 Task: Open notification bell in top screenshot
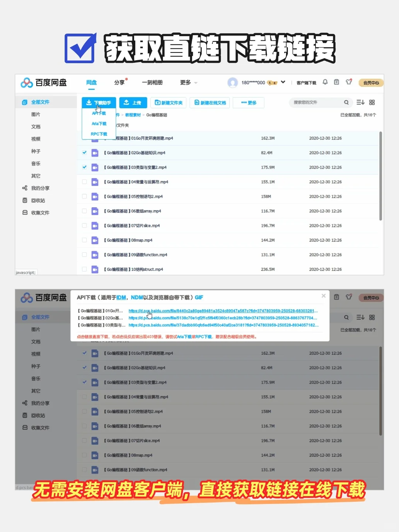coord(325,82)
